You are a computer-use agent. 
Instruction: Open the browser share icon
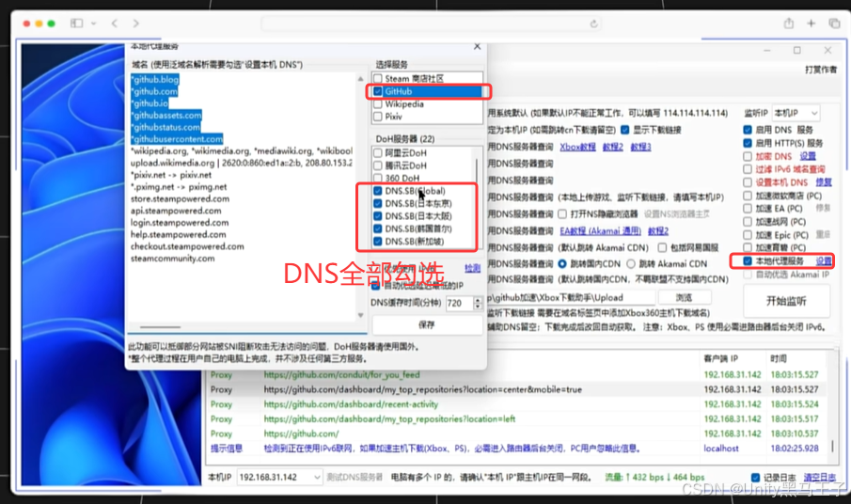tap(789, 24)
